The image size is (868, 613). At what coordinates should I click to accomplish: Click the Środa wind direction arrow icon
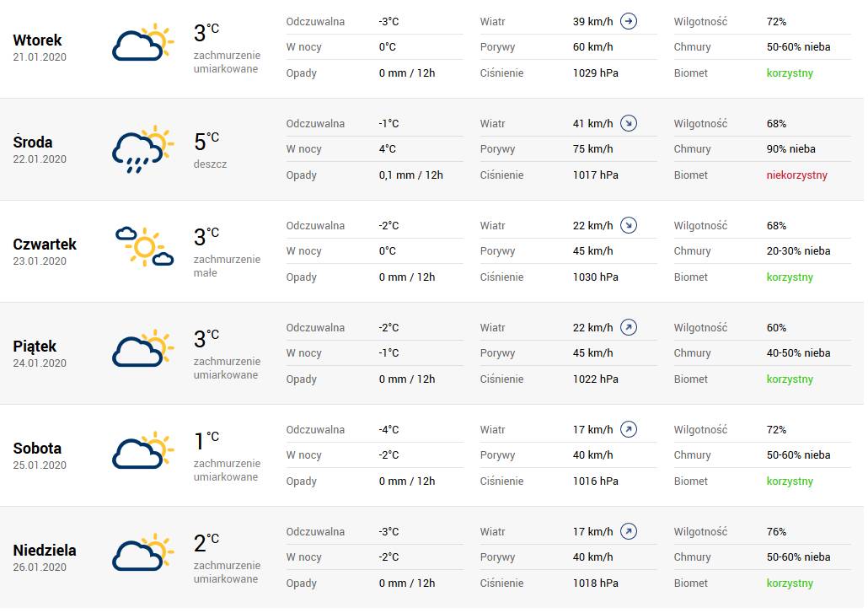629,123
